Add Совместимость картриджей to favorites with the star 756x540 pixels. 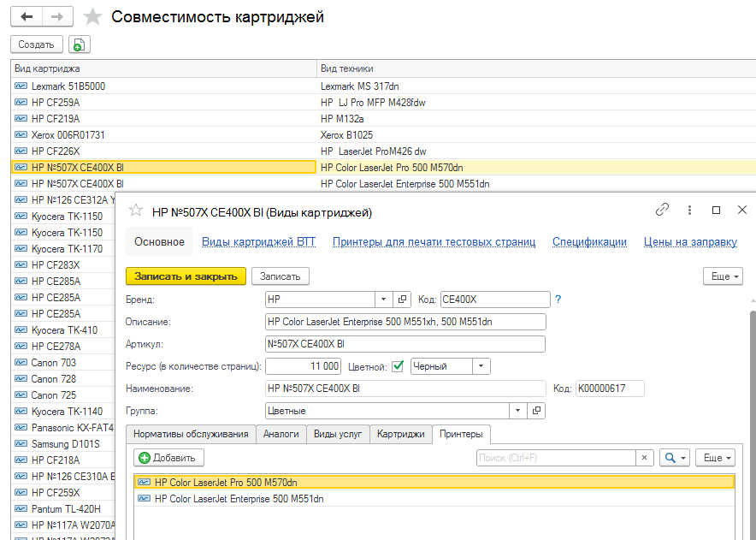(92, 17)
